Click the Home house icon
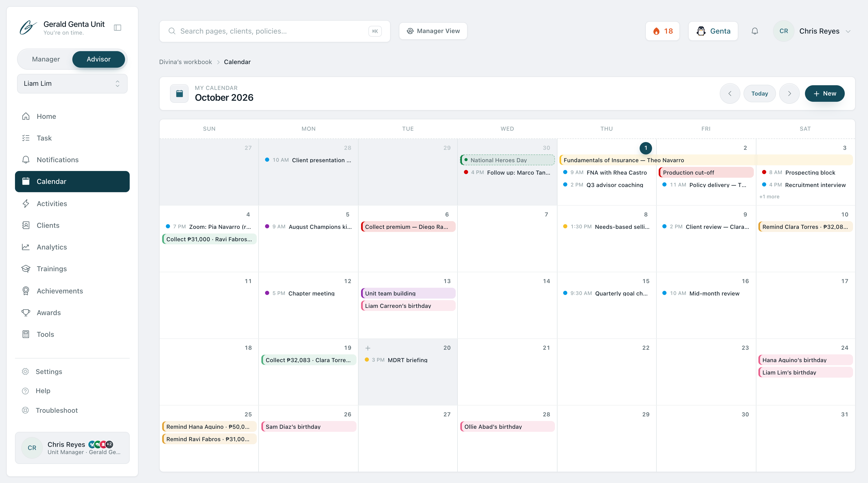The width and height of the screenshot is (868, 483). [x=26, y=116]
